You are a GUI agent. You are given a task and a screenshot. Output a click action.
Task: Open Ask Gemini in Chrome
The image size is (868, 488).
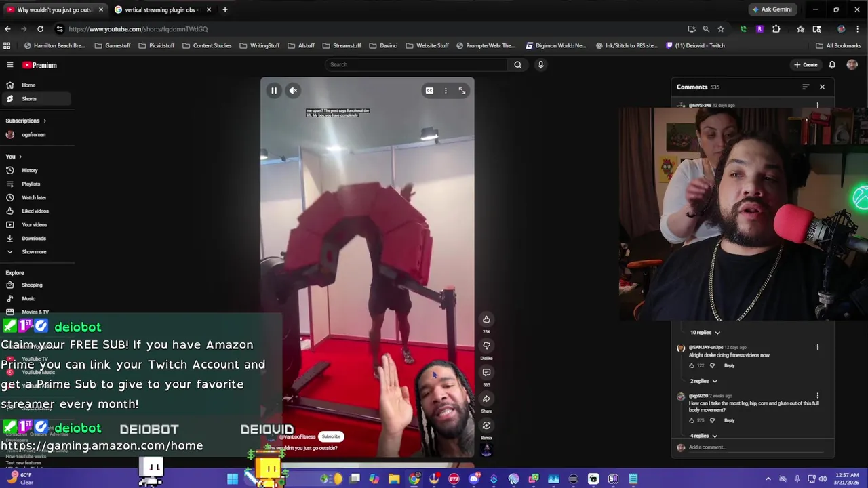(x=771, y=9)
